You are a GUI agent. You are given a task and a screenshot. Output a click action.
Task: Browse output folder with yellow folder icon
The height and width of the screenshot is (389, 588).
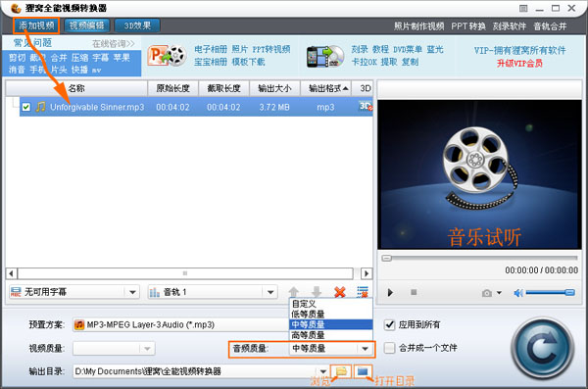click(x=341, y=371)
